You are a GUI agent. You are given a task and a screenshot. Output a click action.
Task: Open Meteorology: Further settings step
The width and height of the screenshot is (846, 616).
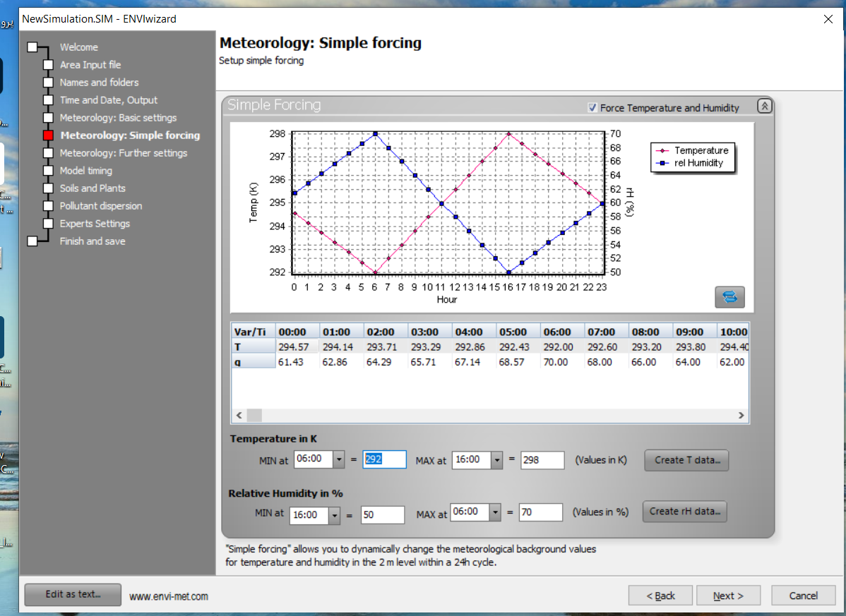coord(124,153)
